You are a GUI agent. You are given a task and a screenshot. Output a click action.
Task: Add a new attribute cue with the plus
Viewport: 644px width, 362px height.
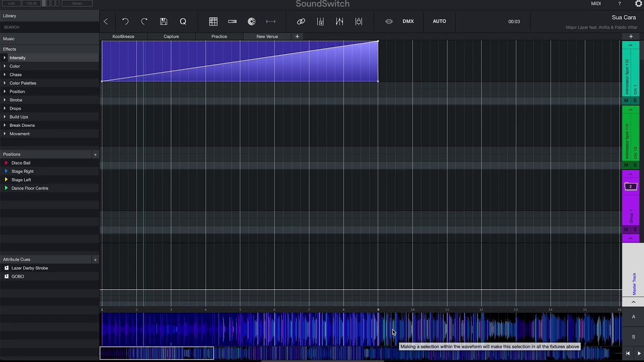(95, 259)
